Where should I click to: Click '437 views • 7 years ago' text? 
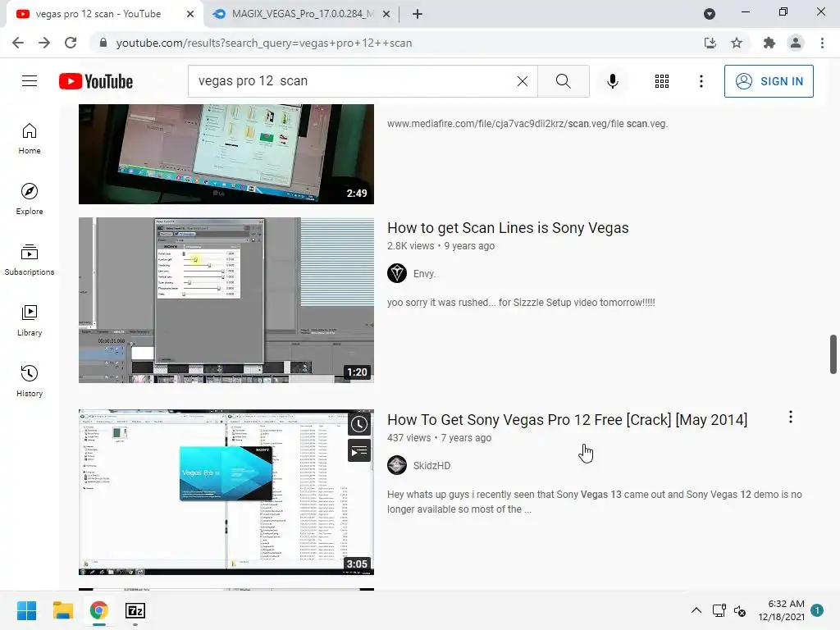coord(440,438)
